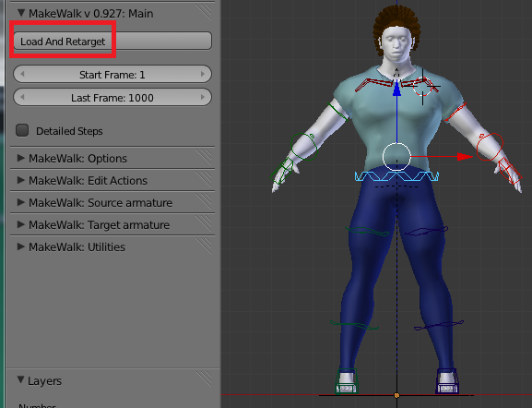Collapse the MakeWalk Main panel triangle
Screen dimensions: 532x408
pos(21,13)
